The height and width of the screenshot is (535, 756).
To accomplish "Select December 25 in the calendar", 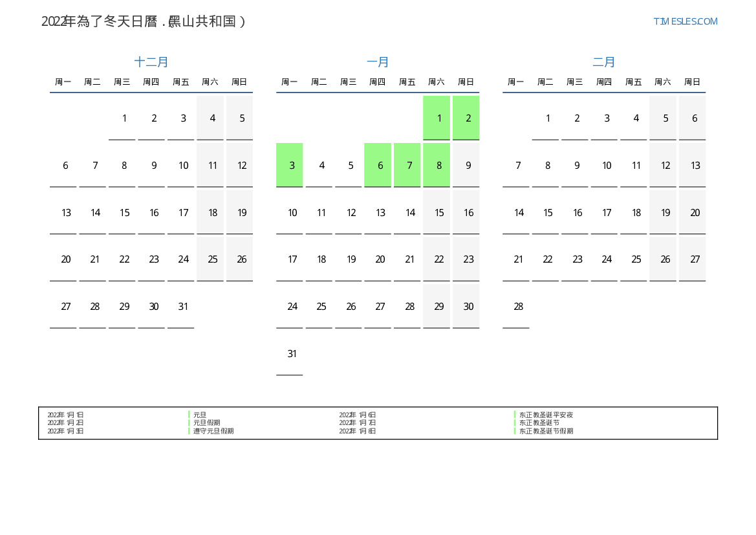I will (210, 259).
